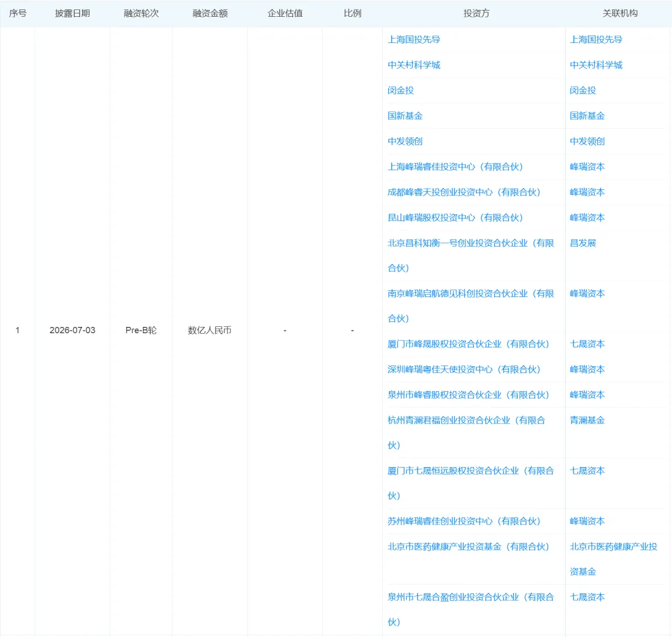
Task: Open 峰瑞资本 beside 上海峰瑞睿佳投资中心
Action: 587,166
